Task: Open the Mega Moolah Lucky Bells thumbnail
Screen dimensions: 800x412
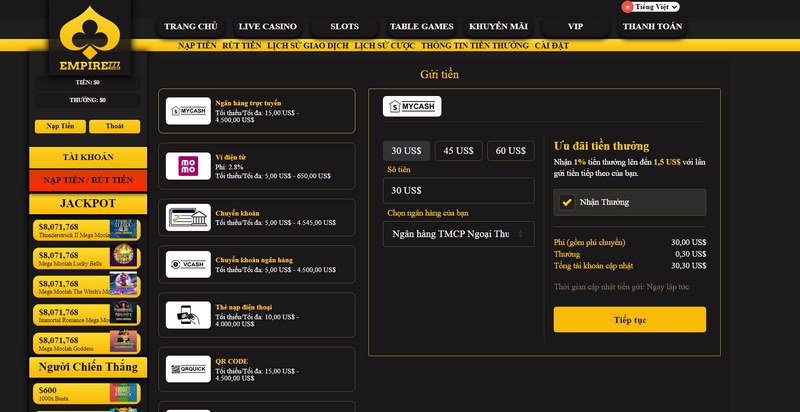Action: point(124,256)
